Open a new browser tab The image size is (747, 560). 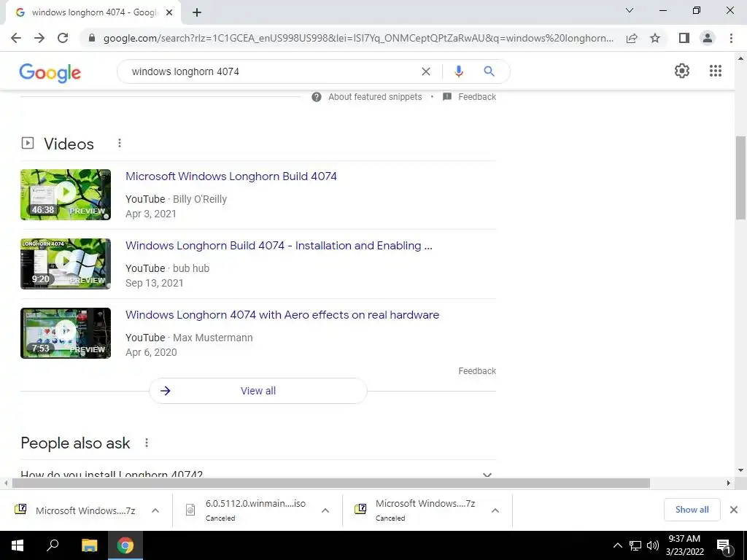point(197,12)
